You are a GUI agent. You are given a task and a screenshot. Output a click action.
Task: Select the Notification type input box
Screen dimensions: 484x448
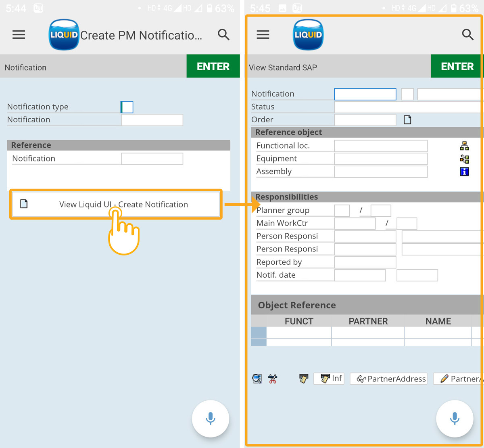click(127, 107)
